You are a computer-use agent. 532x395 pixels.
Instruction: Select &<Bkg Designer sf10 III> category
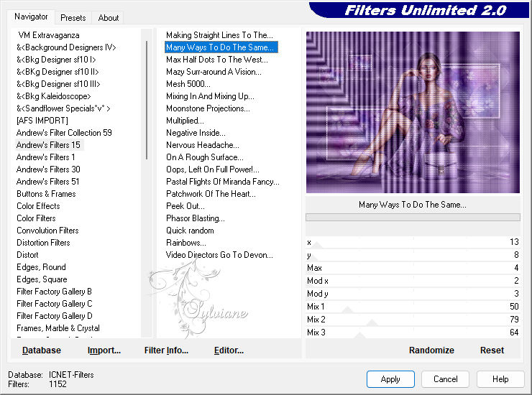(x=58, y=84)
